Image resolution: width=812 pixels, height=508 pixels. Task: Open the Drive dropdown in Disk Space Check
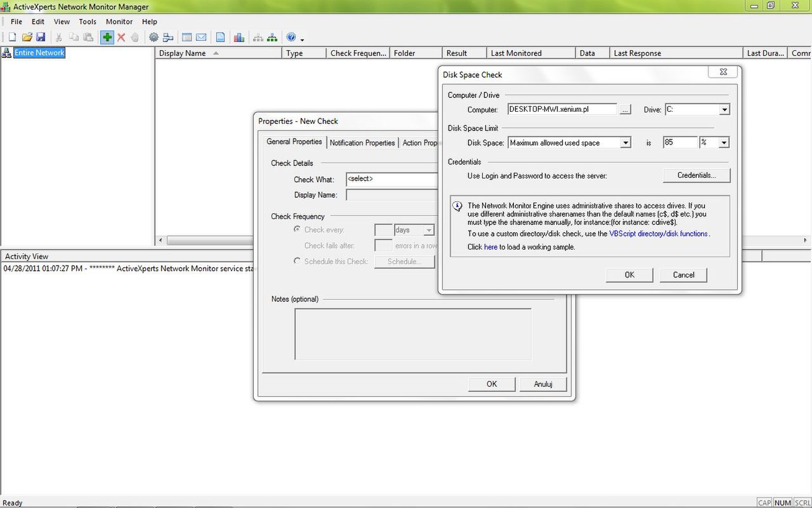[724, 110]
